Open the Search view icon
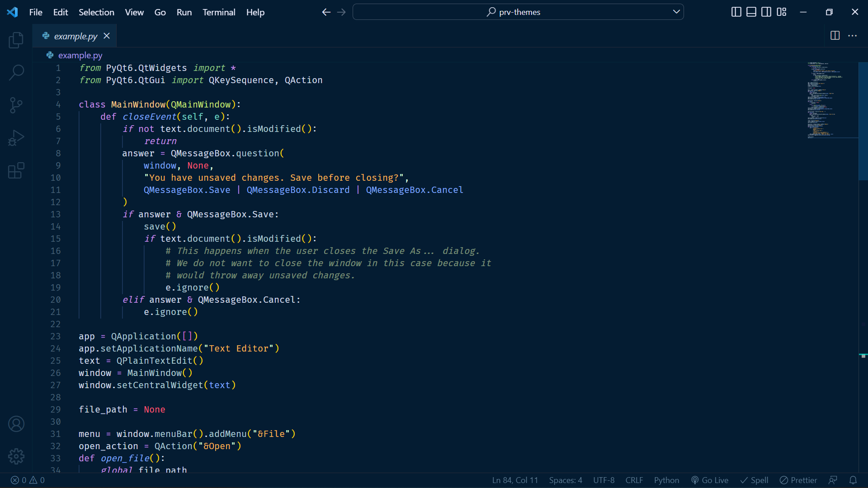Image resolution: width=868 pixels, height=488 pixels. (x=16, y=72)
